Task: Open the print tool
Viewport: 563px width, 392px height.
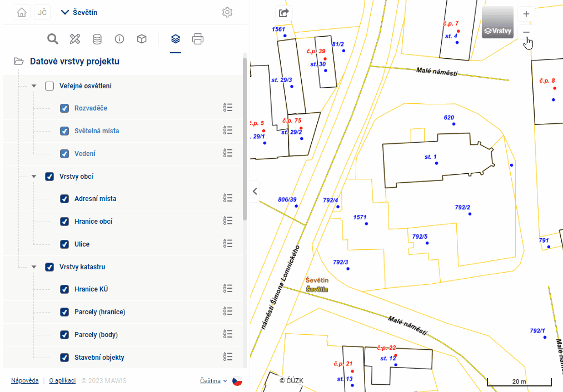Action: tap(198, 39)
